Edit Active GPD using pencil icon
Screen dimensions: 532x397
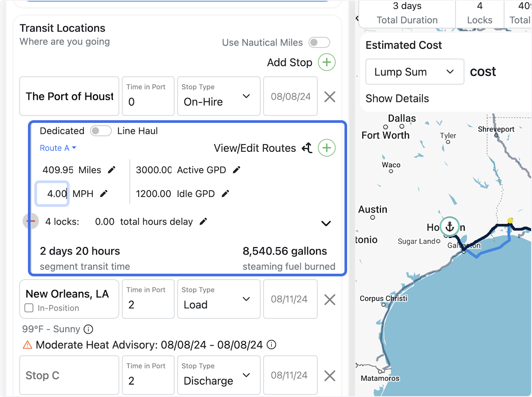(237, 170)
